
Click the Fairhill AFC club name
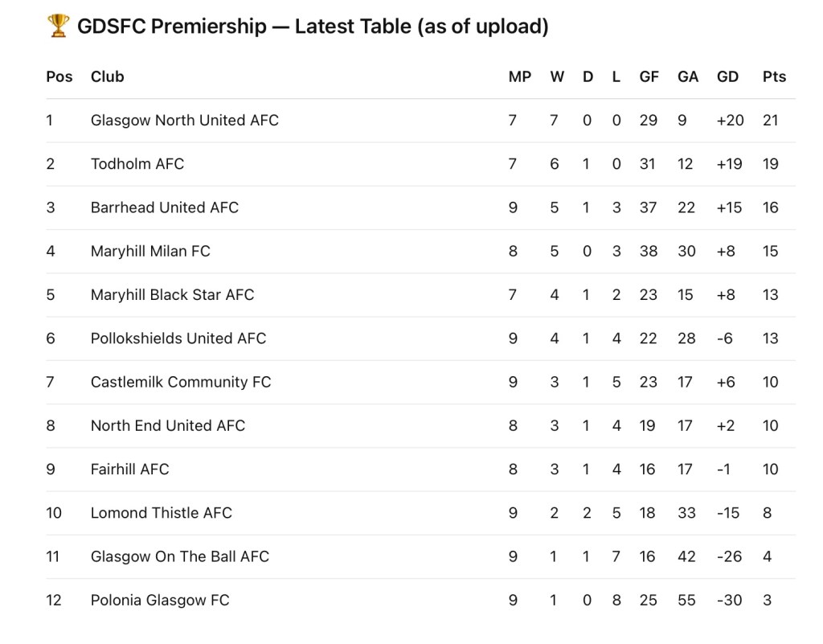coord(129,470)
